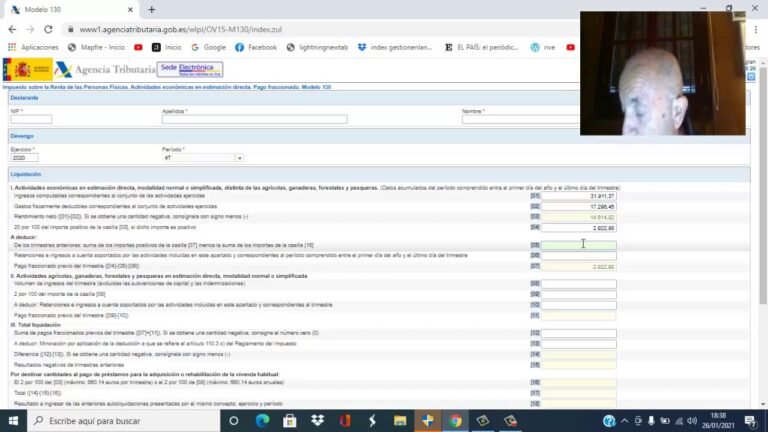This screenshot has width=768, height=432.
Task: Open a new browser tab
Action: (x=152, y=9)
